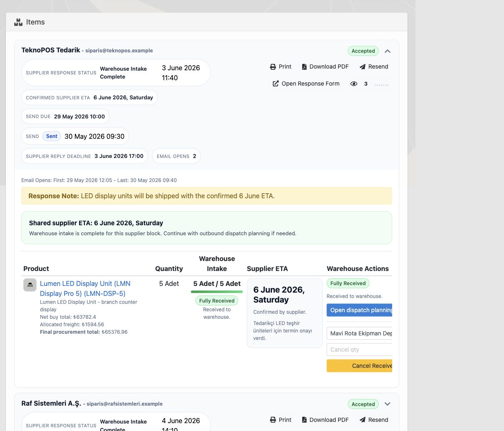Click the TeknoPOS Supplier Response Status pill

pyautogui.click(x=116, y=73)
